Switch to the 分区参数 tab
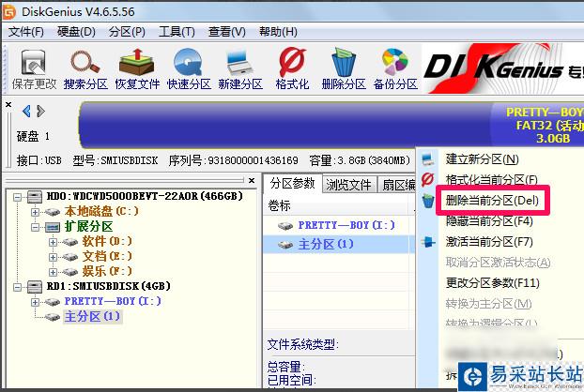The height and width of the screenshot is (392, 584). pos(293,184)
